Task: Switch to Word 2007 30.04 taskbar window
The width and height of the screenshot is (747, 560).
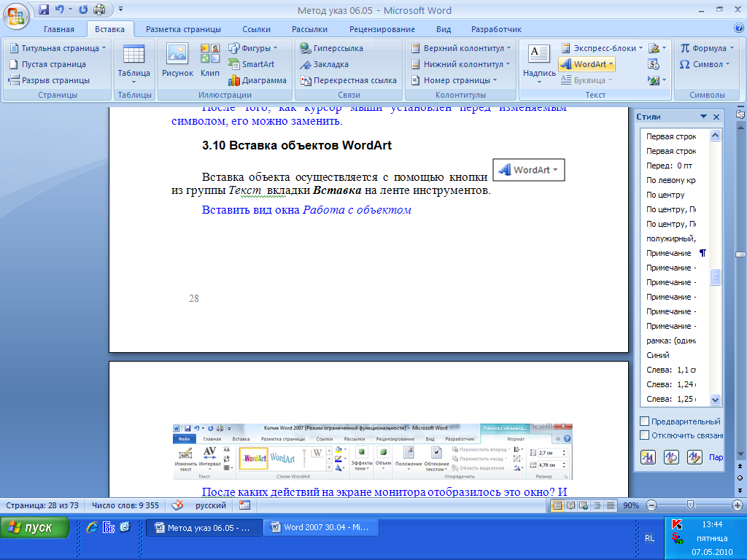Action: click(321, 528)
